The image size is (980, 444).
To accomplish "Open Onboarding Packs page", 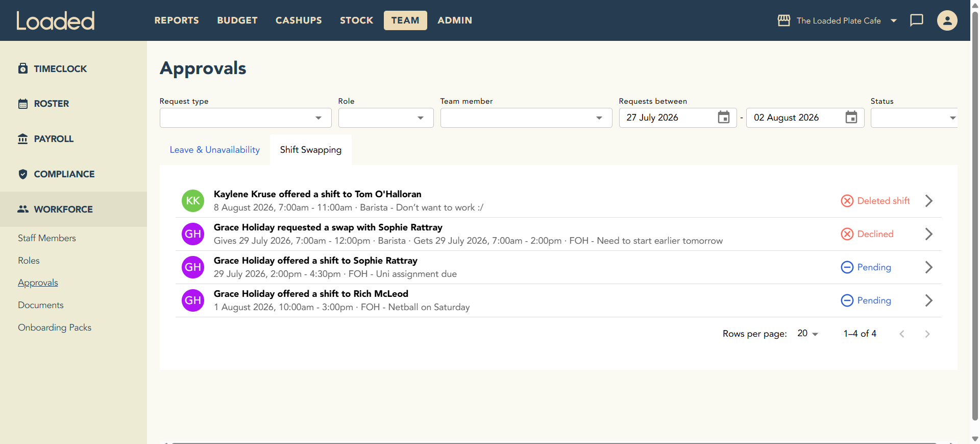I will click(x=55, y=328).
